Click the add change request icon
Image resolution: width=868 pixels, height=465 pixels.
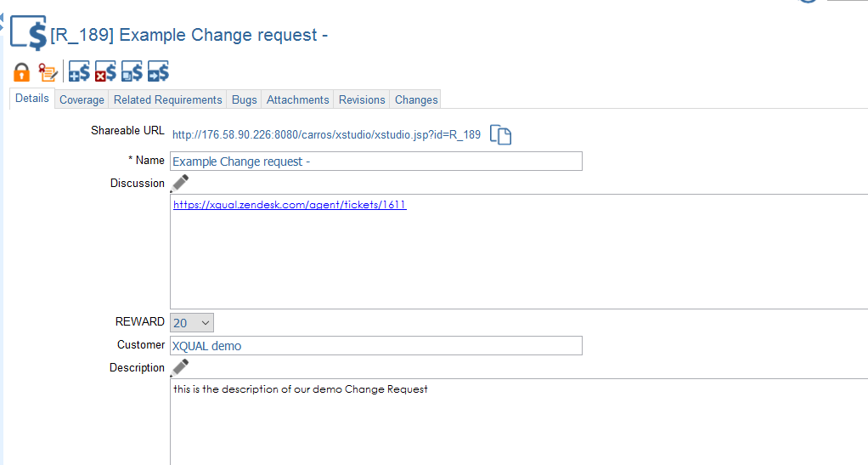(79, 72)
